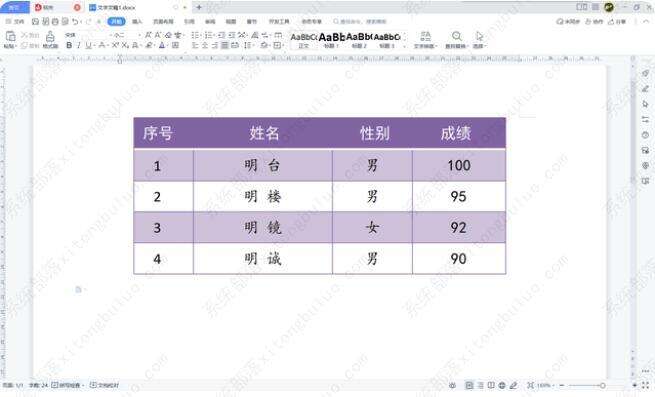Screen dimensions: 655x397
Task: Click the decrease font size icon
Action: coord(157,35)
